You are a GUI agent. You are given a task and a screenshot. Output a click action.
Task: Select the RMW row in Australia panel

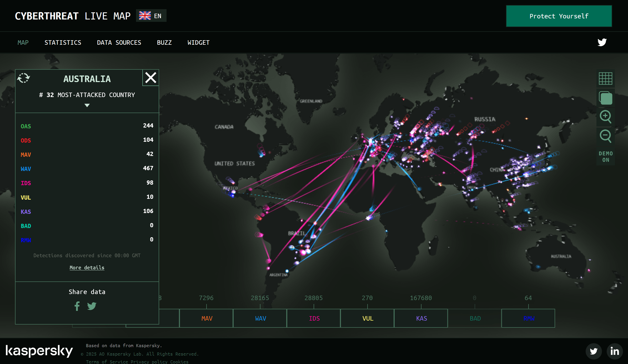pyautogui.click(x=87, y=240)
